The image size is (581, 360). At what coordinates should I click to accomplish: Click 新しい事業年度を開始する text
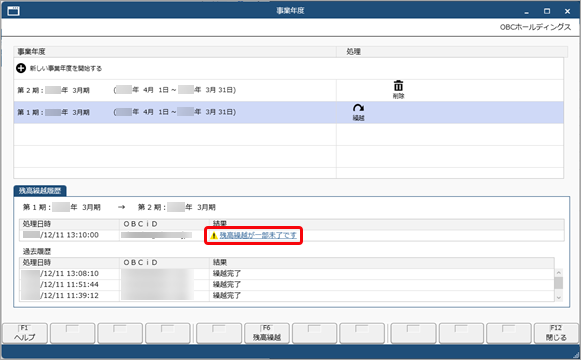click(66, 68)
